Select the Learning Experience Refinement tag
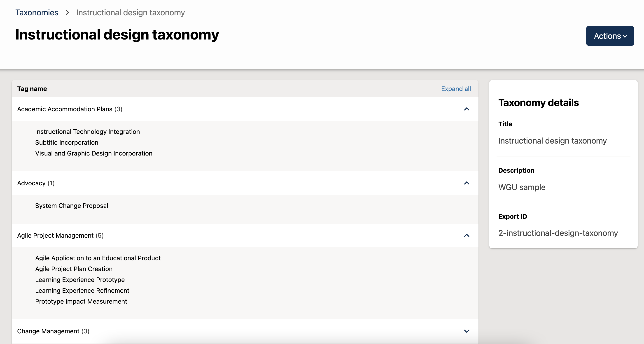This screenshot has width=644, height=344. click(x=82, y=290)
